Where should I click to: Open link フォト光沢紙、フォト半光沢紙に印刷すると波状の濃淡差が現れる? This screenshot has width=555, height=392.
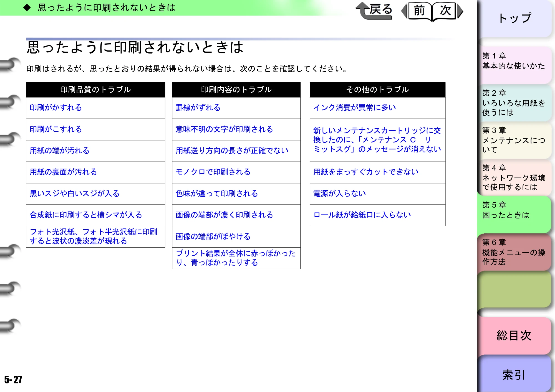click(94, 236)
